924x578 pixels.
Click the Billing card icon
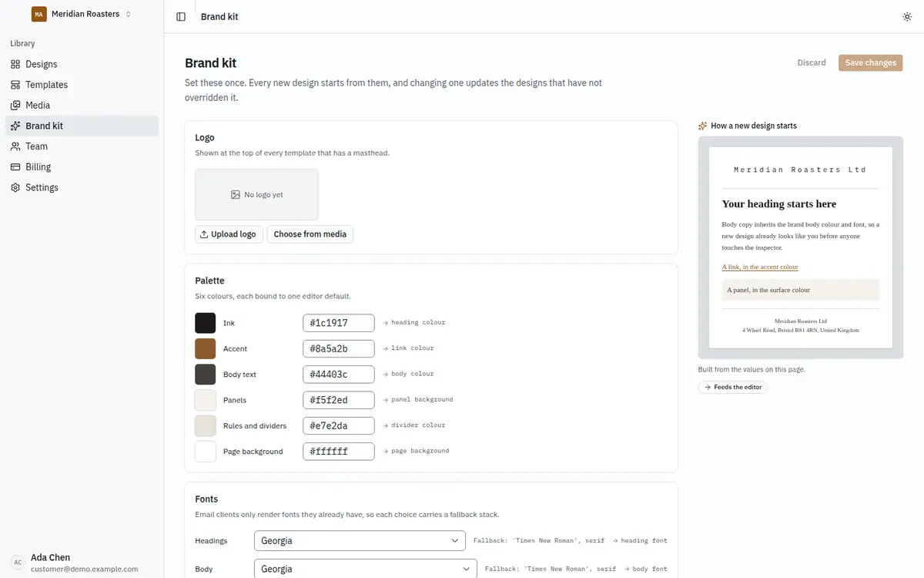coord(15,167)
